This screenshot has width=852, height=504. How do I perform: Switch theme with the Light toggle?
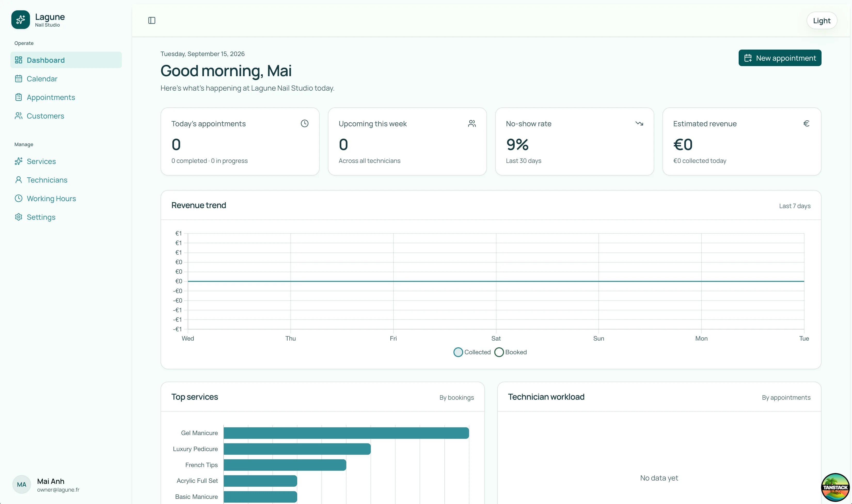point(822,21)
